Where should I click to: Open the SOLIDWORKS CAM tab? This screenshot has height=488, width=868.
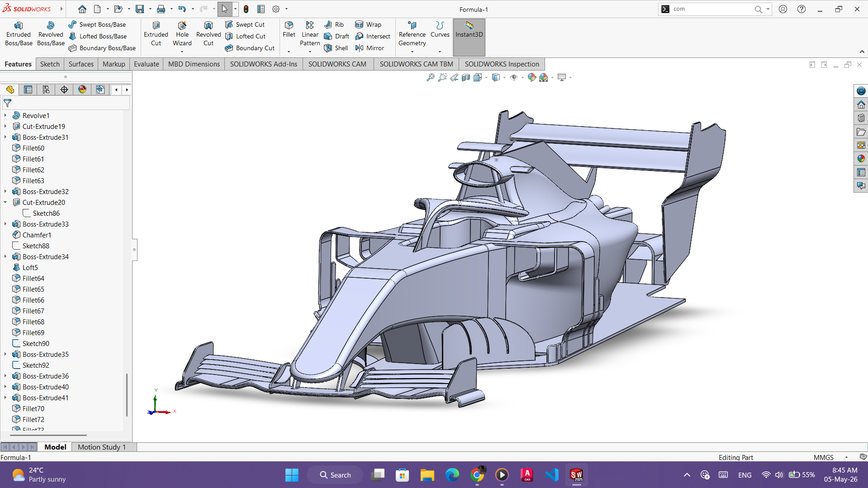(337, 64)
